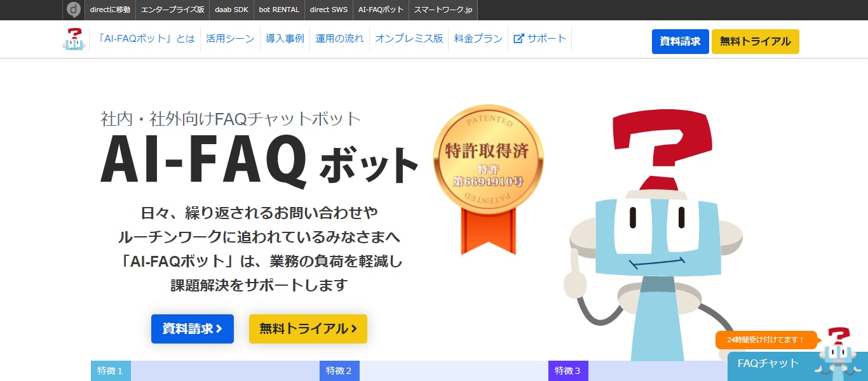This screenshot has height=381, width=868.
Task: Select the 特徴1 tab
Action: [x=110, y=370]
